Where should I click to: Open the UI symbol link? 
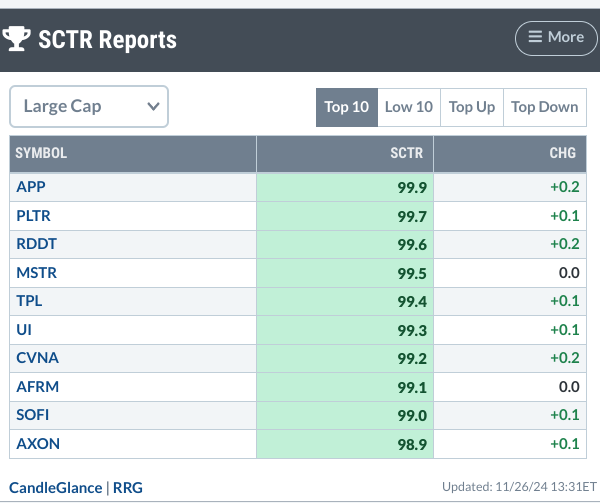click(24, 330)
